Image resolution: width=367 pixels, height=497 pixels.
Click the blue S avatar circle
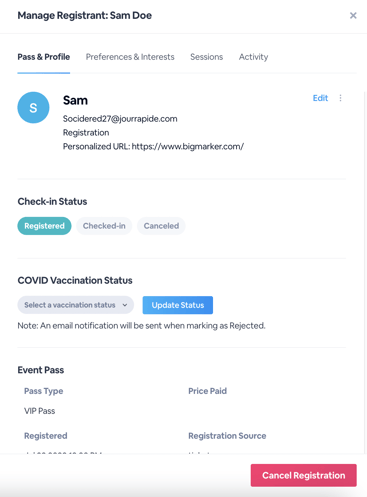[33, 108]
